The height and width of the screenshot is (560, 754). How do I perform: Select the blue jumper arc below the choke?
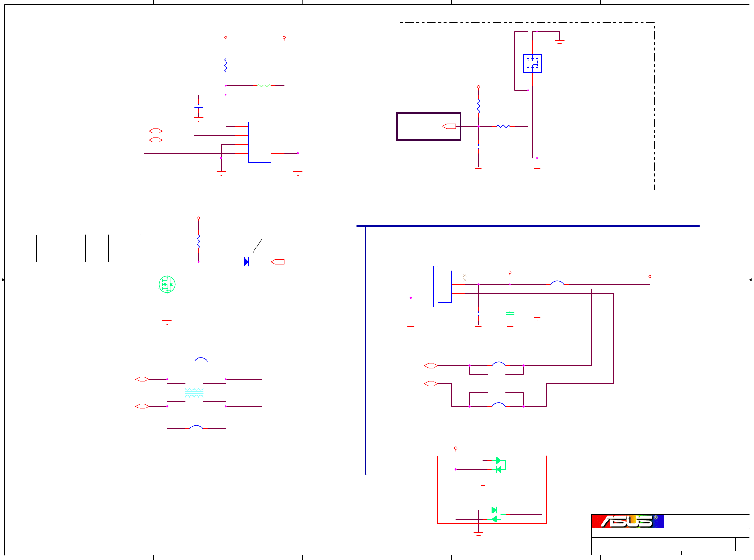tap(196, 427)
